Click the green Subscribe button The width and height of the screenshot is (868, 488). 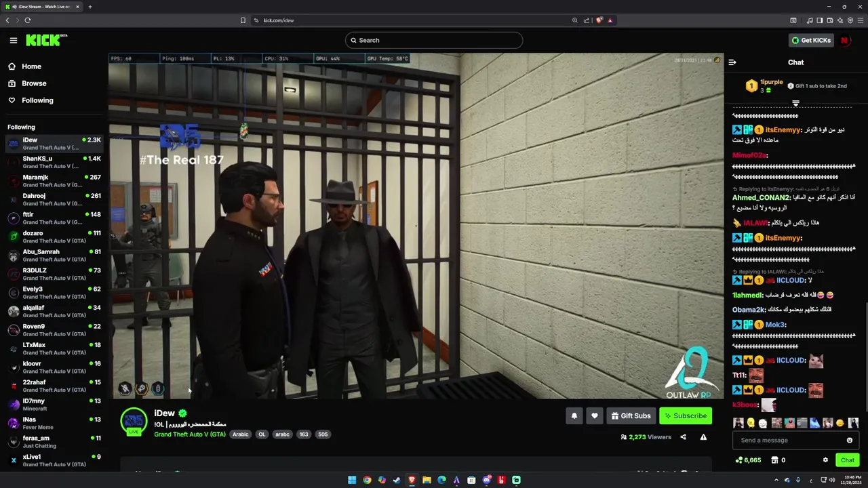point(686,416)
